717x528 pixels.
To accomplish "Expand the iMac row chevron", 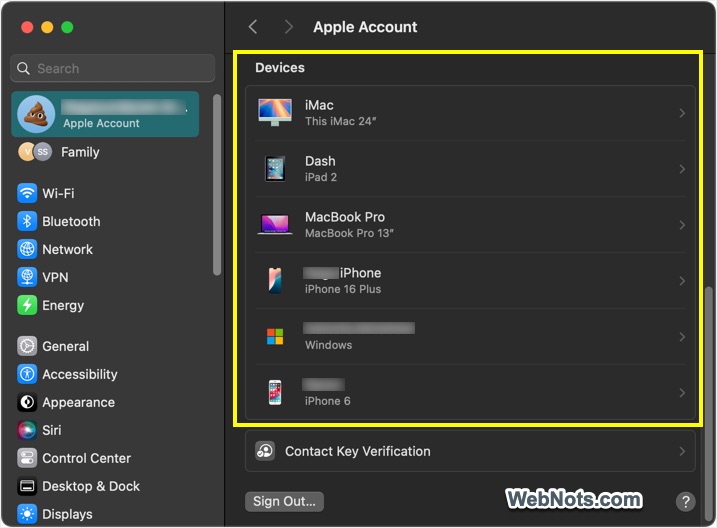I will (682, 113).
